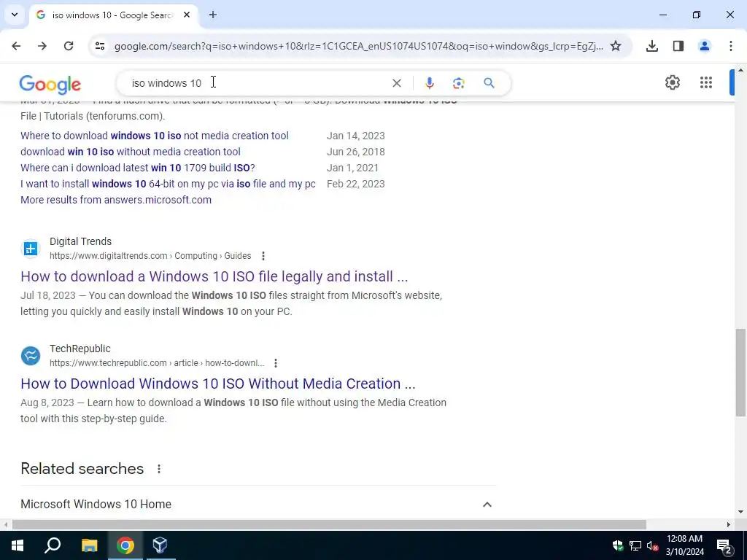Close the iso windows 10 tab
This screenshot has width=747, height=560.
tap(187, 15)
